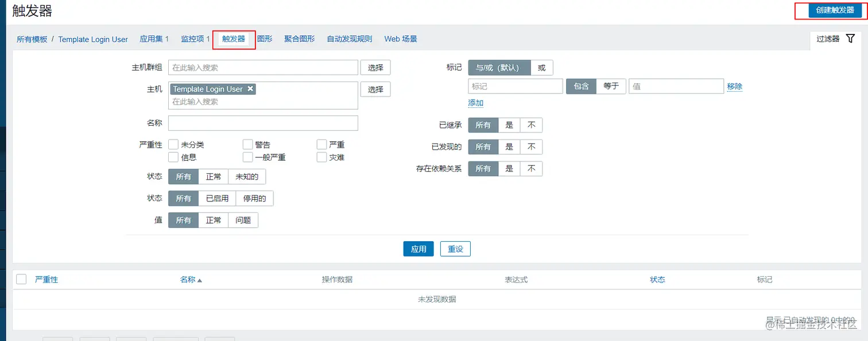Click the filter funnel icon
The height and width of the screenshot is (341, 868).
850,38
